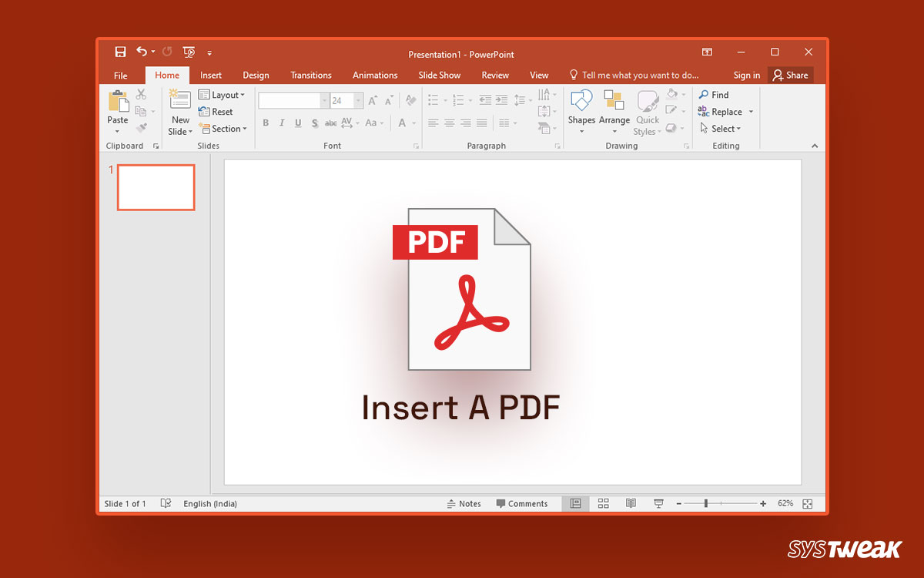The height and width of the screenshot is (578, 924).
Task: Select the Replace tool
Action: (x=722, y=111)
